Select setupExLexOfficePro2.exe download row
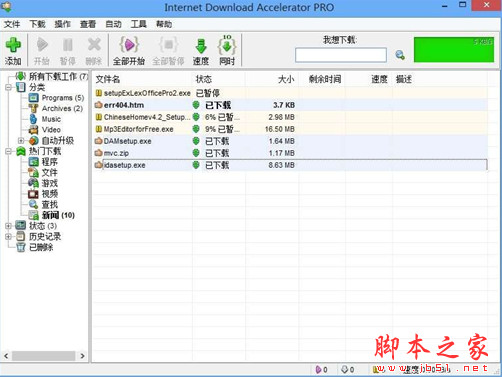This screenshot has height=379, width=502. (291, 93)
